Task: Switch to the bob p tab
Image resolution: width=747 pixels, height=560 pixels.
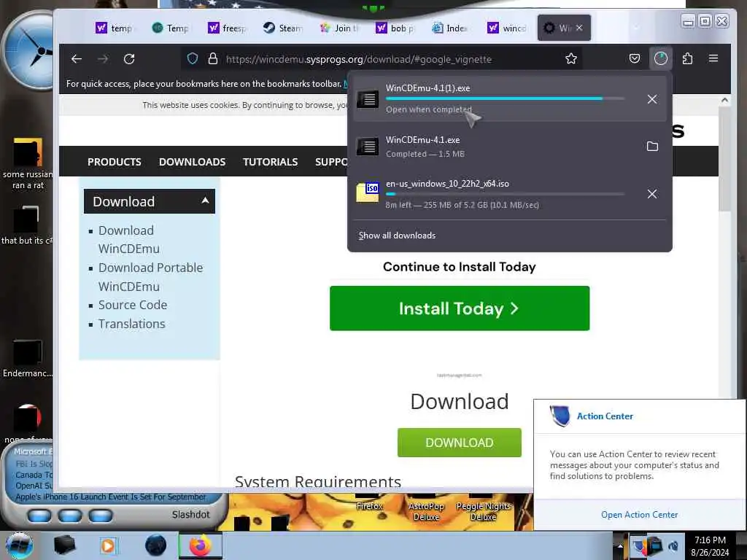Action: [x=395, y=28]
